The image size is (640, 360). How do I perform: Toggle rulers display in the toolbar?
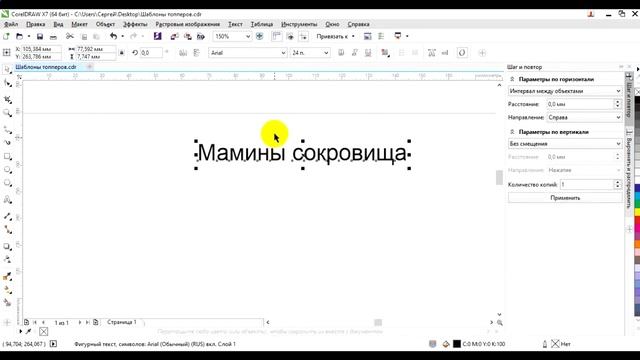click(276, 37)
